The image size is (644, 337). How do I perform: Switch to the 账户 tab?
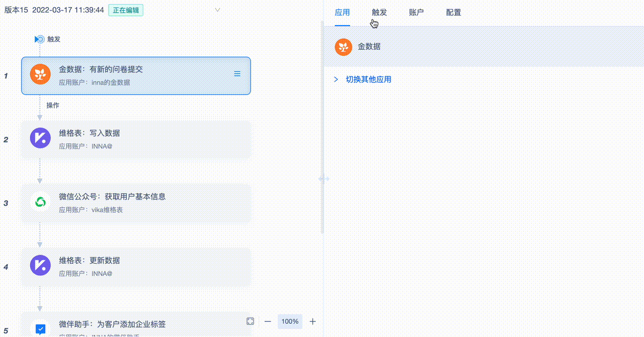point(416,13)
